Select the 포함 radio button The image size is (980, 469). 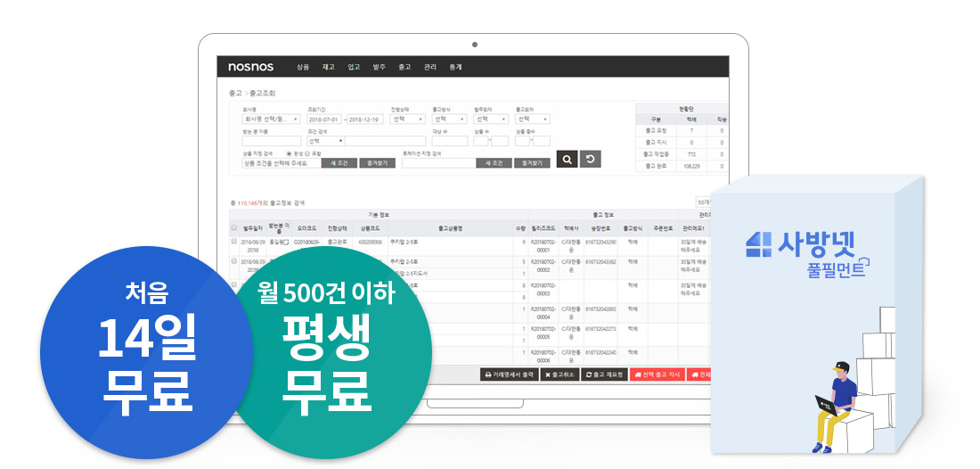[x=306, y=153]
